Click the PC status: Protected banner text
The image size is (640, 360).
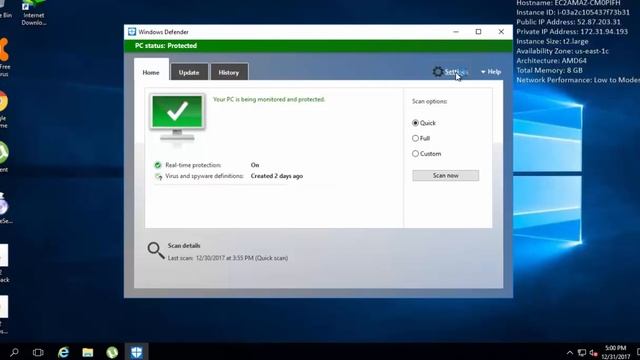[x=166, y=46]
